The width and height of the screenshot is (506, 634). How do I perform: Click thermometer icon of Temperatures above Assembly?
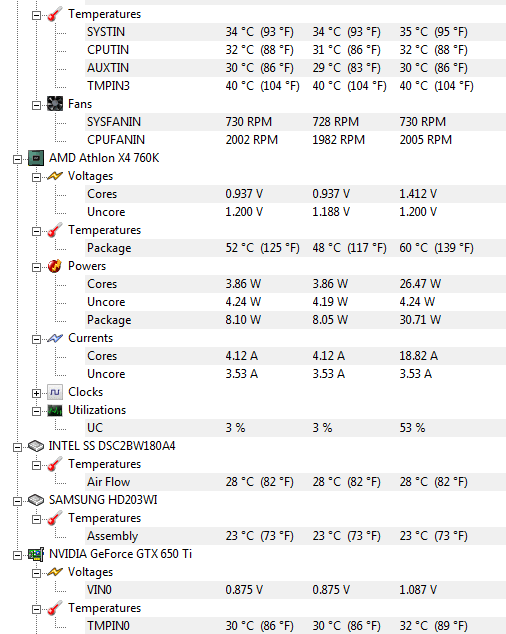click(x=55, y=518)
